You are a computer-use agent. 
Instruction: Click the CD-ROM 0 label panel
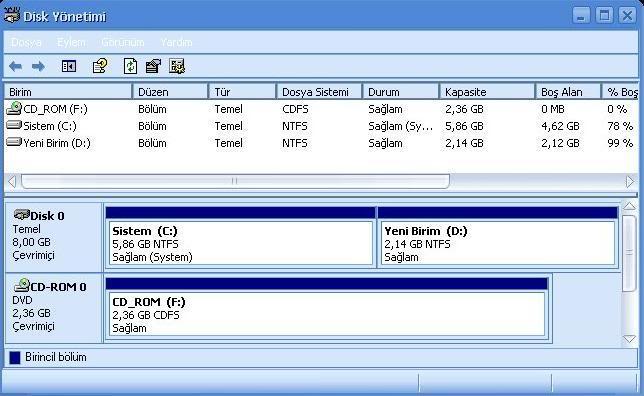53,308
